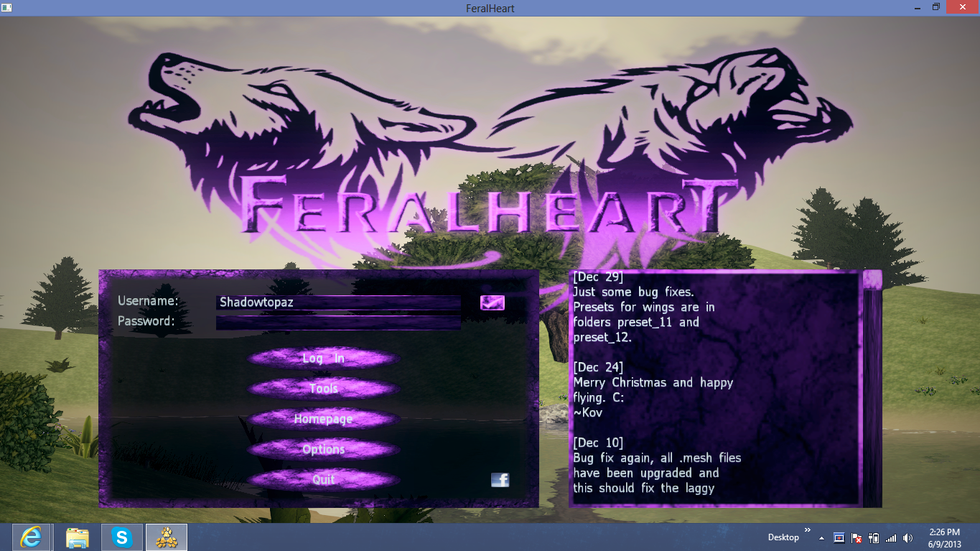The width and height of the screenshot is (980, 551).
Task: Visit the Homepage via its button
Action: point(322,419)
